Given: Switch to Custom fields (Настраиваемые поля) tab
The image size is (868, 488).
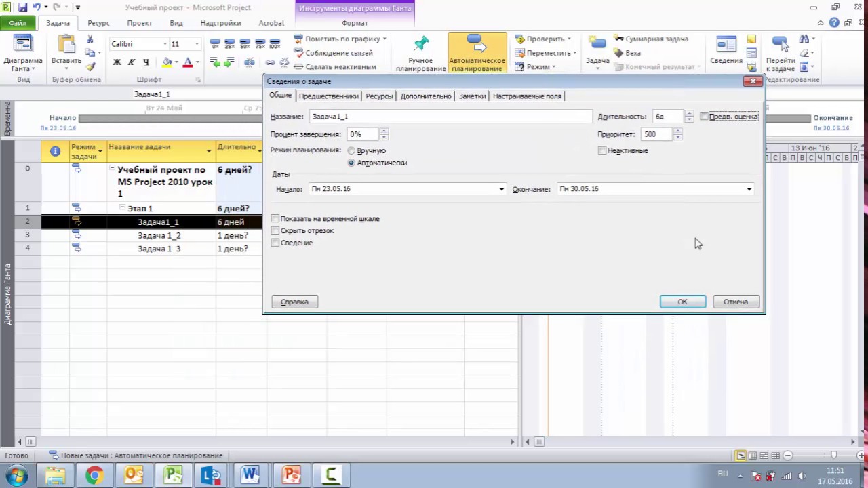Looking at the screenshot, I should (x=527, y=96).
